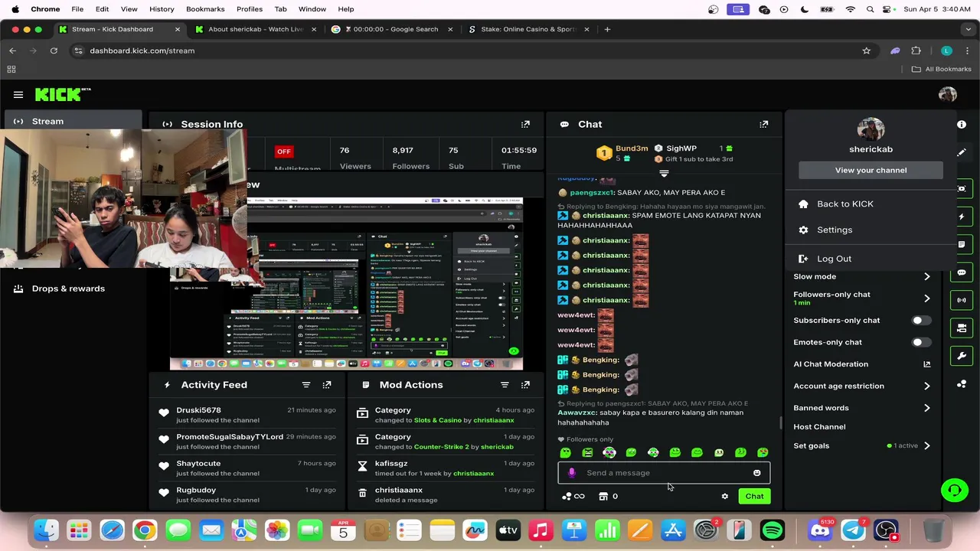Open Spotify from the Dock
Screen dimensions: 980x551
773,530
